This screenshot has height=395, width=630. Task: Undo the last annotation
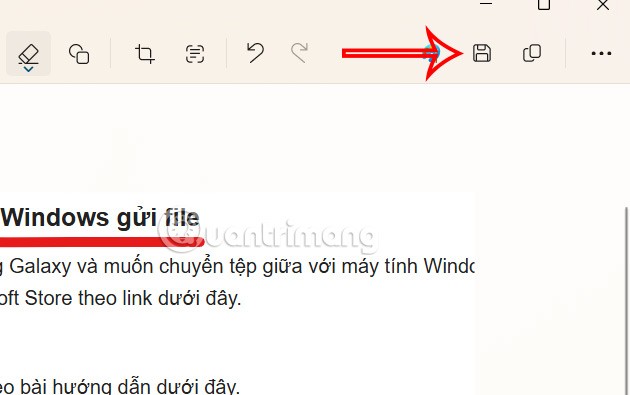tap(255, 53)
